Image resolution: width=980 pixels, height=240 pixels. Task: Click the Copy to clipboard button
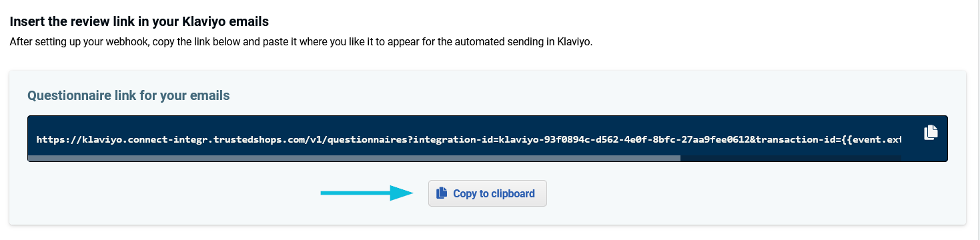tap(488, 193)
